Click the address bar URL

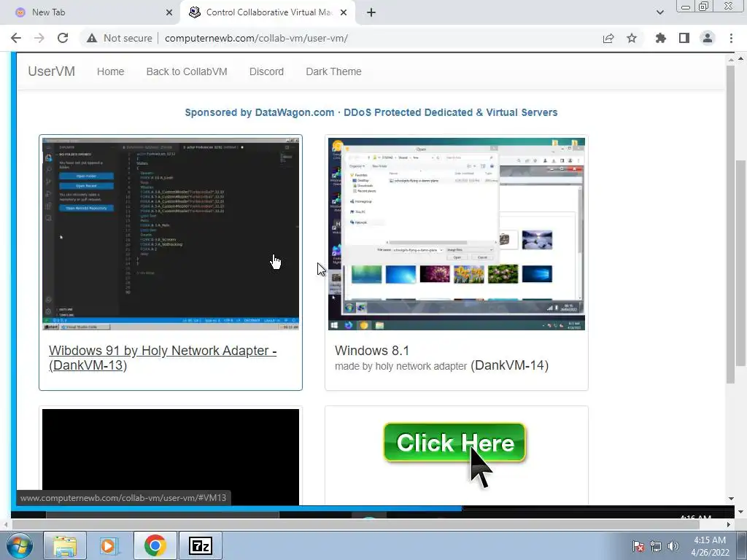click(x=256, y=38)
